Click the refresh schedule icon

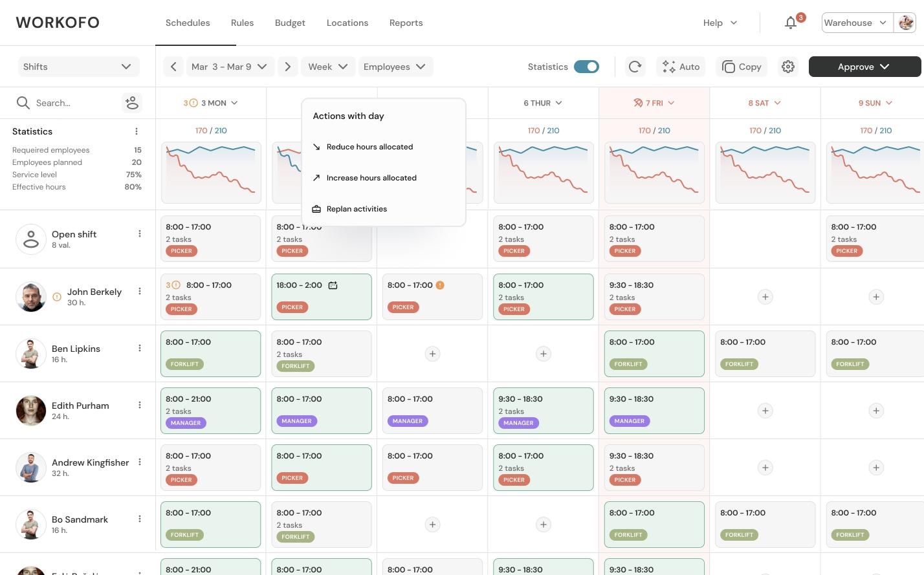pyautogui.click(x=635, y=67)
